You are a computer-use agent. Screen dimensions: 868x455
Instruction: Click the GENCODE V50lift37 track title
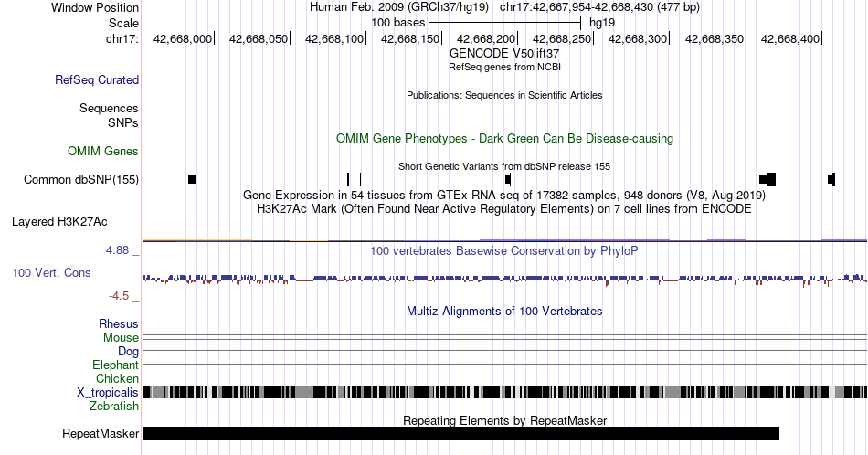[504, 54]
